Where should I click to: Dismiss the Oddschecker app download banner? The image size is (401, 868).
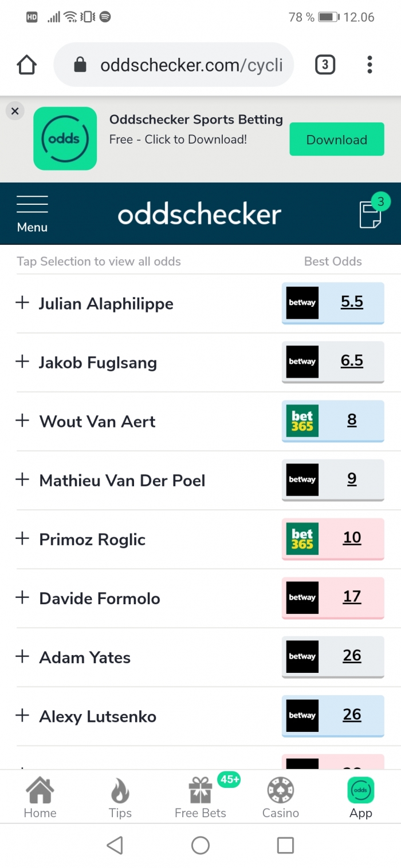15,111
